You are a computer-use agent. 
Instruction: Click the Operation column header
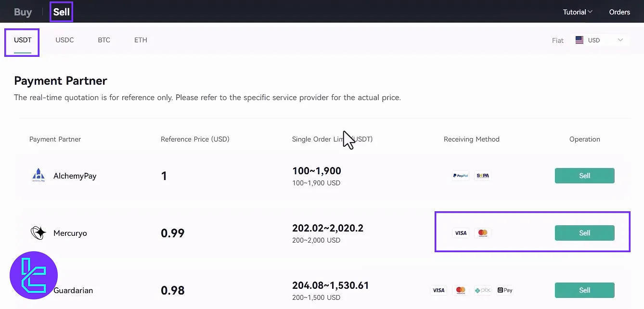[x=585, y=139]
